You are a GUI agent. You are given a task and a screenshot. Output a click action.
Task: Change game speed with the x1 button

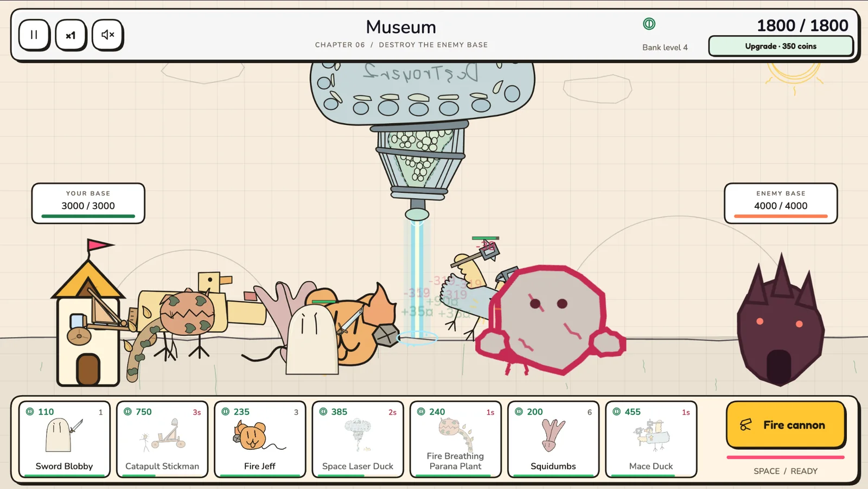point(71,35)
